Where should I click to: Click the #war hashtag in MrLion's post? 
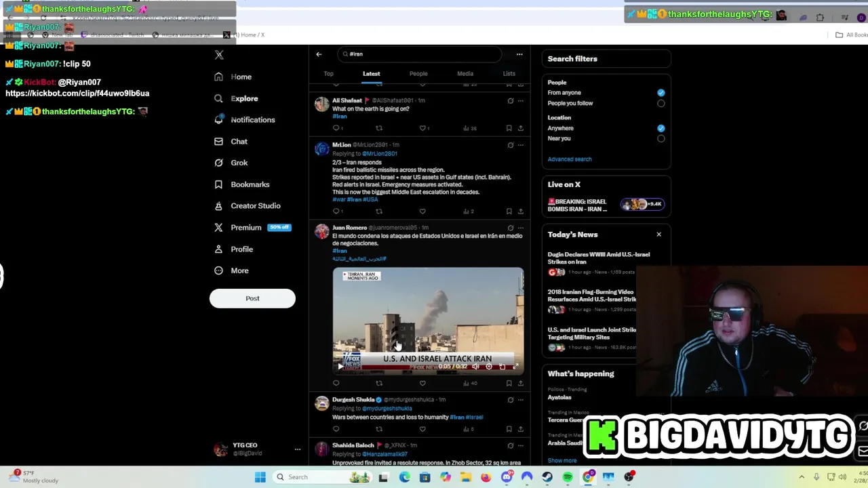338,200
